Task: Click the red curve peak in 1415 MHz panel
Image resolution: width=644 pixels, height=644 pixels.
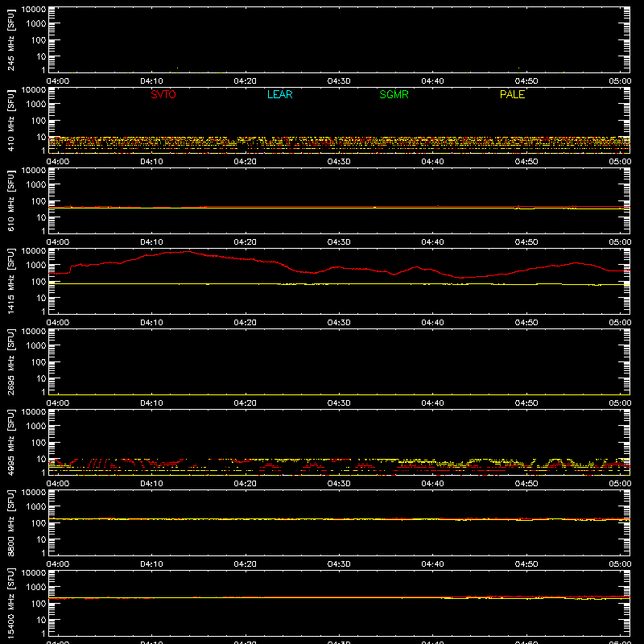Action: coord(187,251)
